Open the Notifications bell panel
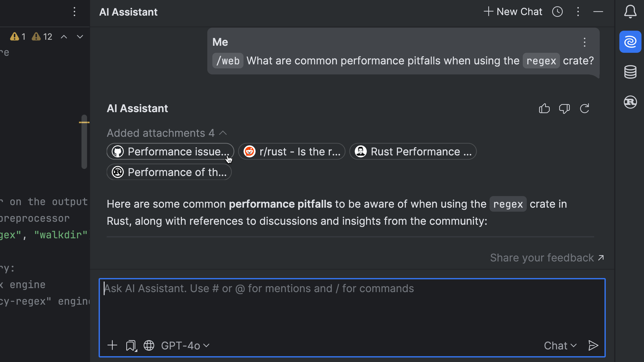Screen dimensions: 644x362 [x=630, y=12]
